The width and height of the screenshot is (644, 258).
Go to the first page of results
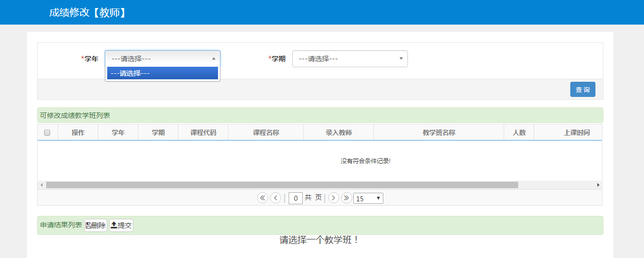coord(263,198)
